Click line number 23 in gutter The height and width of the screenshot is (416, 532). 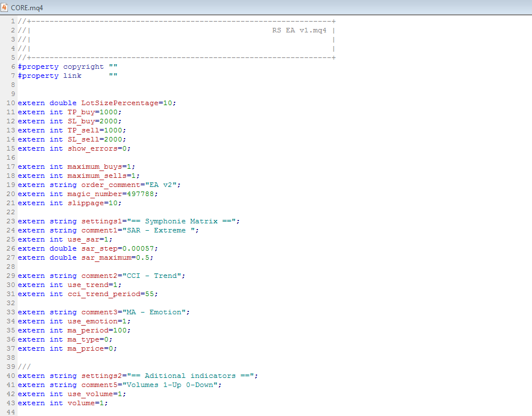pos(11,221)
